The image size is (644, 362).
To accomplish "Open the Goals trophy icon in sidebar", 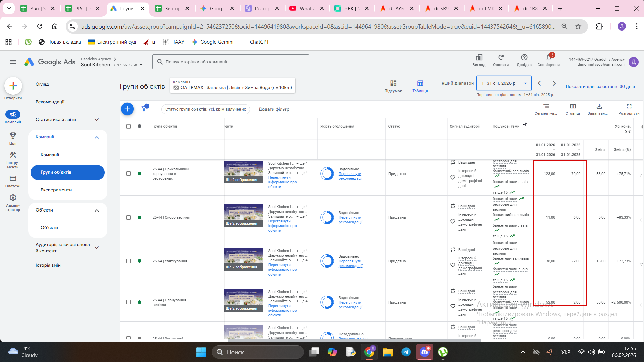I will [13, 135].
